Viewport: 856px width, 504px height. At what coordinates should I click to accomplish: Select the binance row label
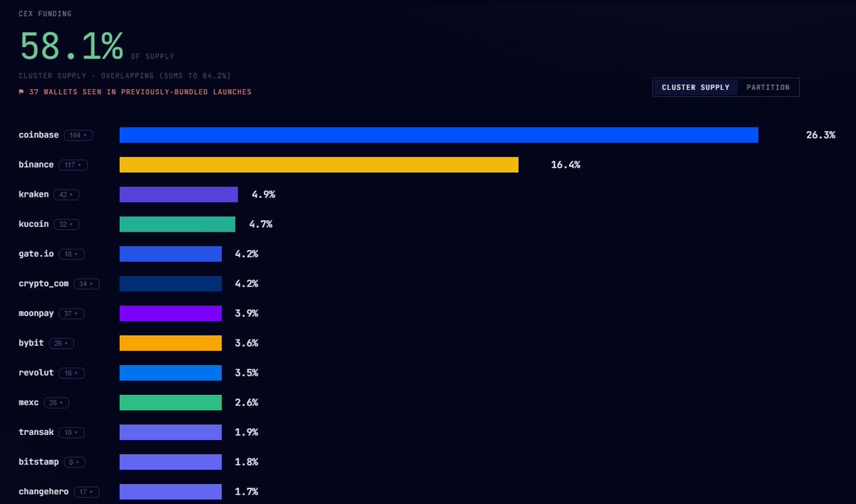click(x=36, y=165)
